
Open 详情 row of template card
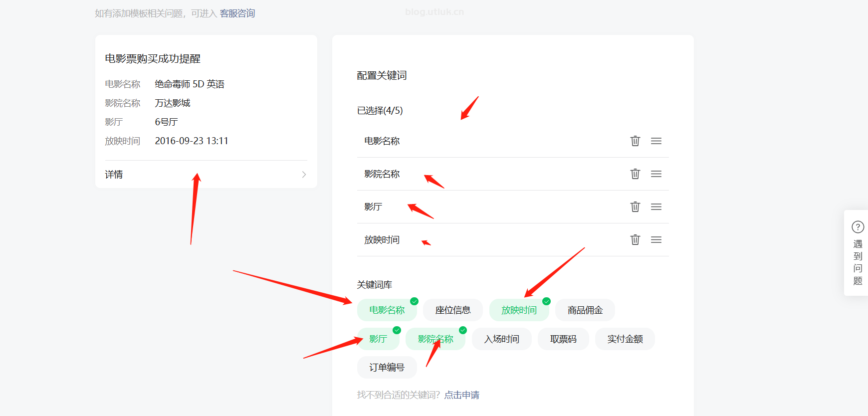pos(206,174)
